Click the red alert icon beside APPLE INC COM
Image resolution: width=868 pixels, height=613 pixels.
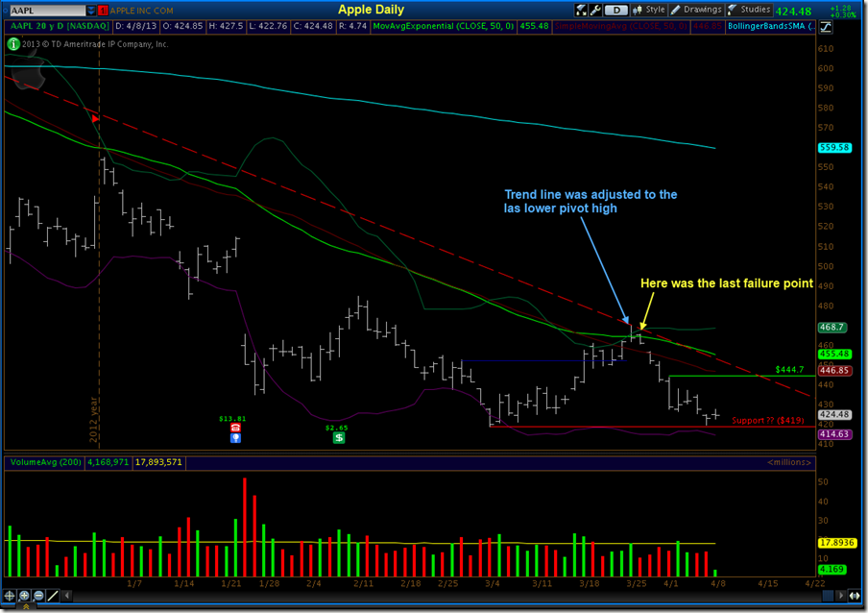pos(103,10)
